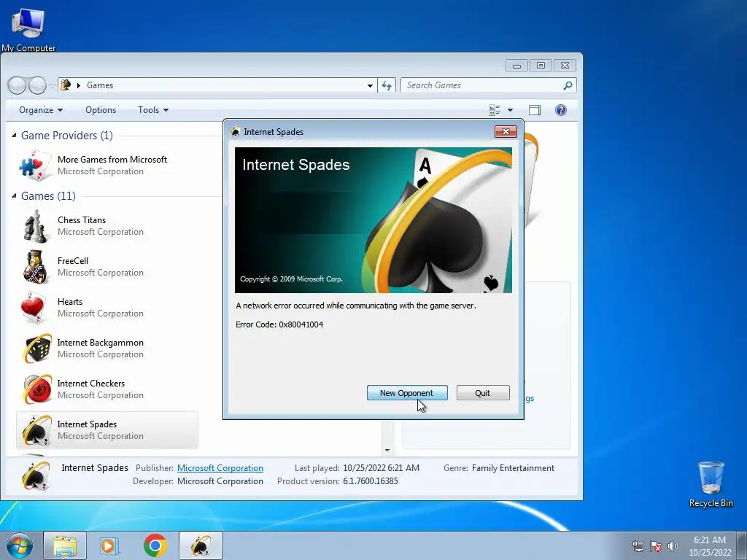Click the 'Family Entertainment' genre value

[513, 468]
